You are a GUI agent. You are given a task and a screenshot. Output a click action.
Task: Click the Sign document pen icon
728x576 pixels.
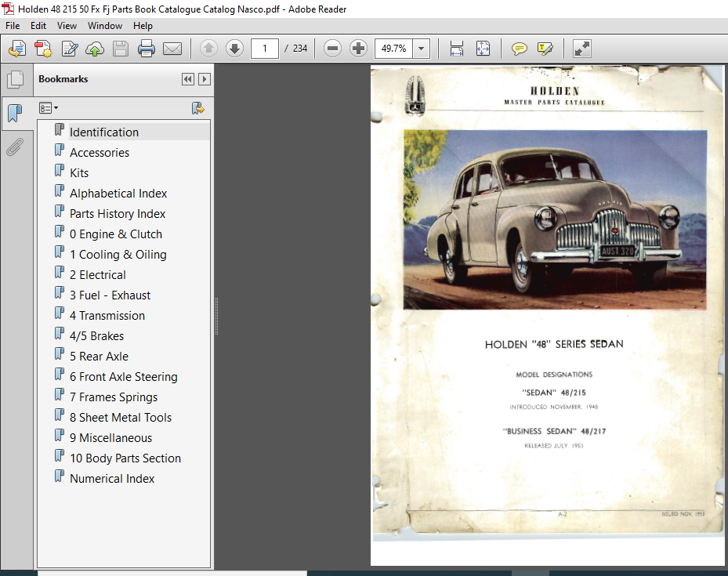click(x=70, y=49)
